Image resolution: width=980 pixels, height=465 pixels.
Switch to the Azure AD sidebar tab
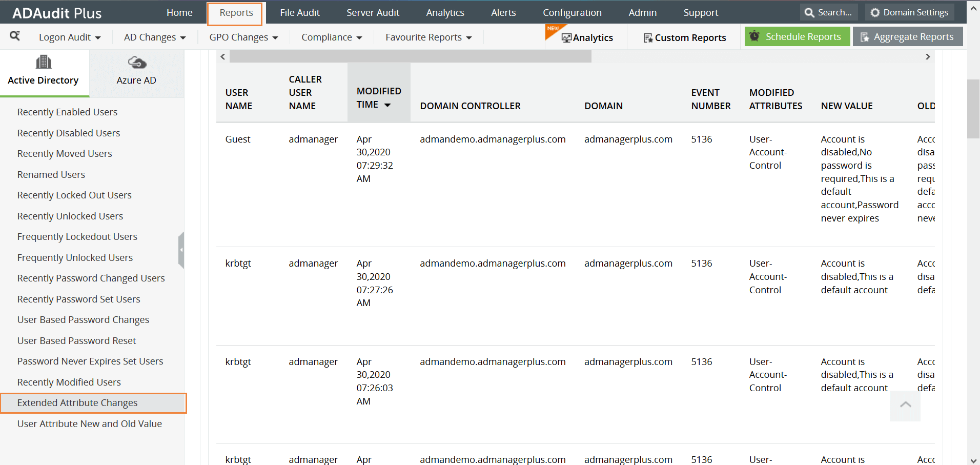pos(136,73)
